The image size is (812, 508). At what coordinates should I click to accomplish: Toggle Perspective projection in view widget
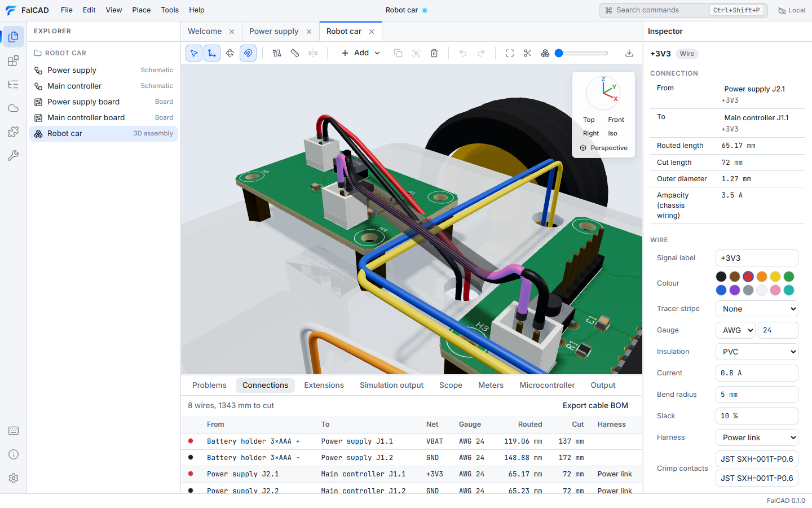tap(603, 148)
